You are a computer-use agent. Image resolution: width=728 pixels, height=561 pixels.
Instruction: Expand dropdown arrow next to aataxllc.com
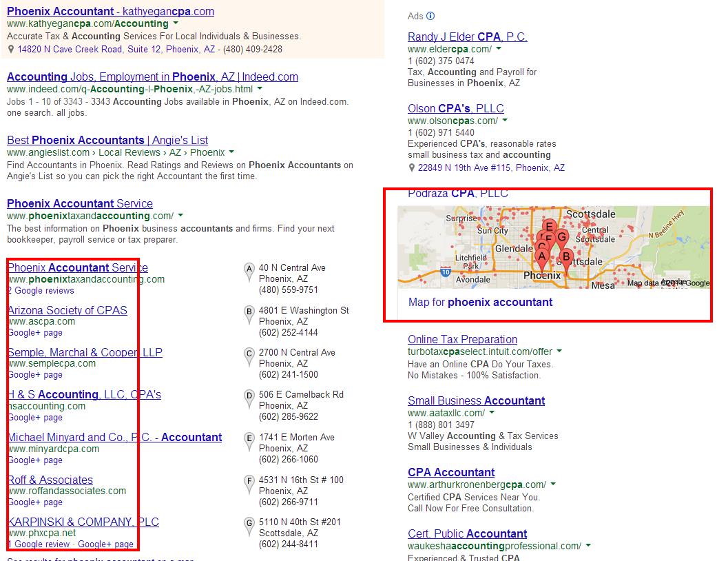[492, 412]
